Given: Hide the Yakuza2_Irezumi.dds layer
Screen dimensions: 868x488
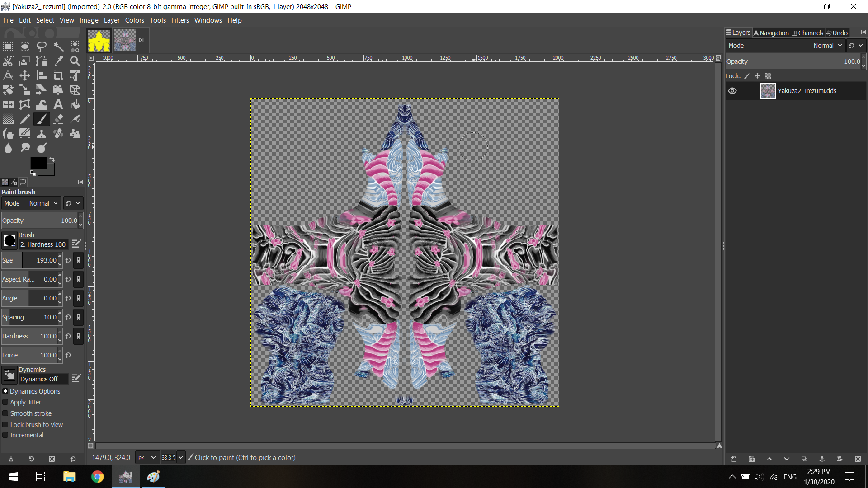Looking at the screenshot, I should pos(732,91).
